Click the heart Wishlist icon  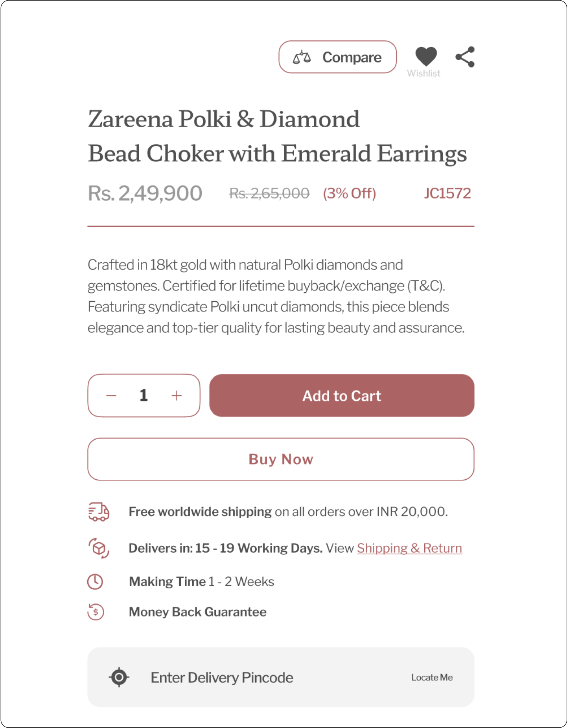tap(426, 57)
